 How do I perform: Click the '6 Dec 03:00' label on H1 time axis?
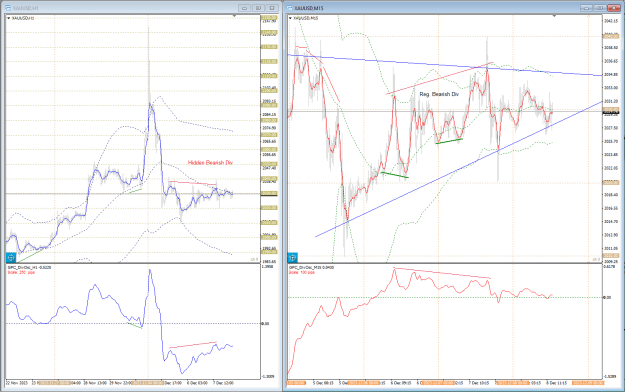pyautogui.click(x=197, y=383)
